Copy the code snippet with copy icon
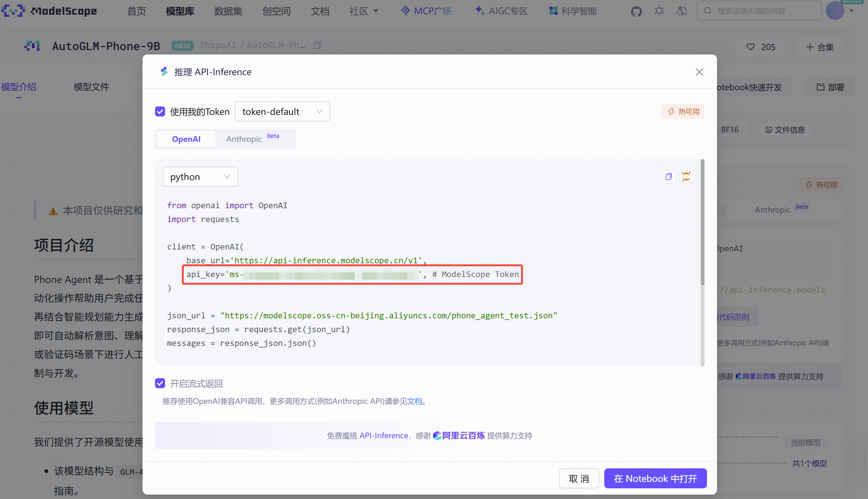Image resolution: width=868 pixels, height=499 pixels. click(668, 177)
